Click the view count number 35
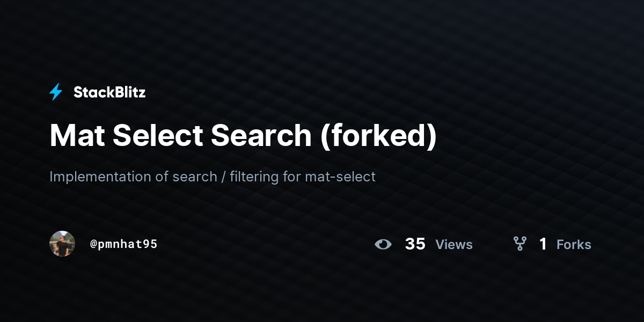Image resolution: width=644 pixels, height=322 pixels. pos(415,244)
